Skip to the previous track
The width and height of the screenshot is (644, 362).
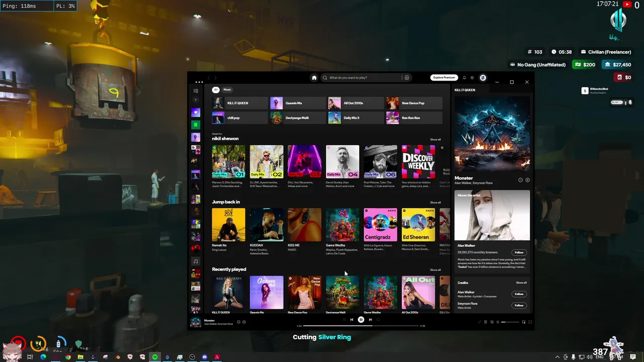click(x=352, y=319)
